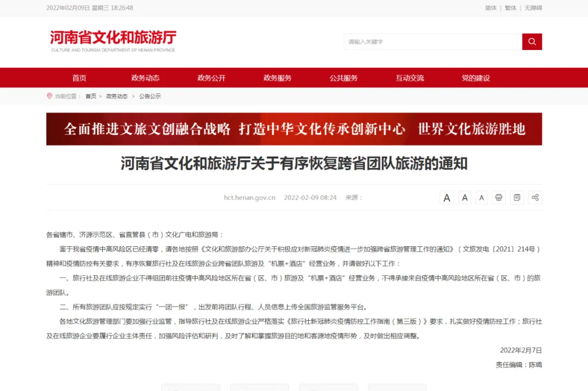
Task: Switch to 简体 language link
Action: coord(491,8)
